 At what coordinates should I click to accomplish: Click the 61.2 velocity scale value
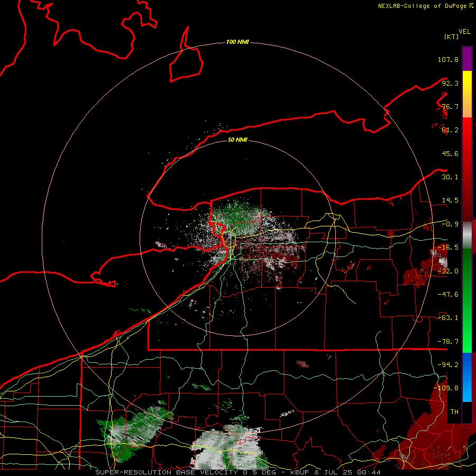point(450,130)
